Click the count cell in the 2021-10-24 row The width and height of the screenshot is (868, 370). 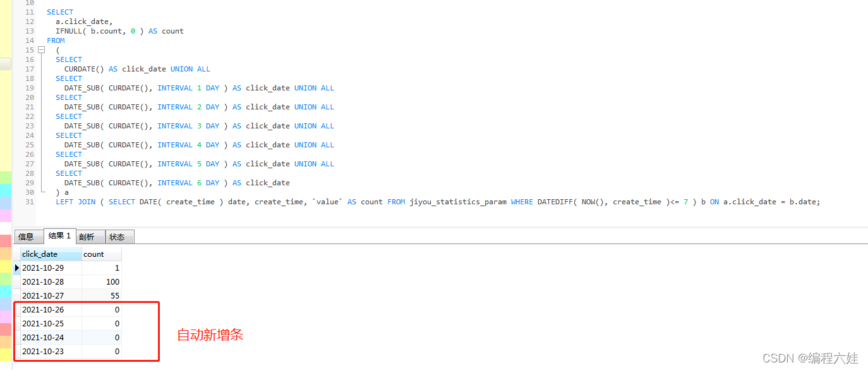[x=102, y=338]
